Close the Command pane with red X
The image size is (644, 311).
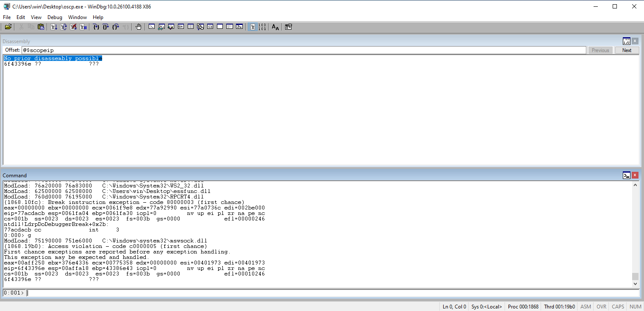[x=635, y=175]
